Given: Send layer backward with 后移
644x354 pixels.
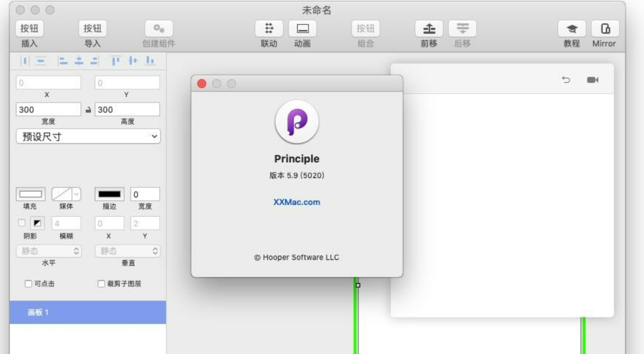Looking at the screenshot, I should [462, 29].
